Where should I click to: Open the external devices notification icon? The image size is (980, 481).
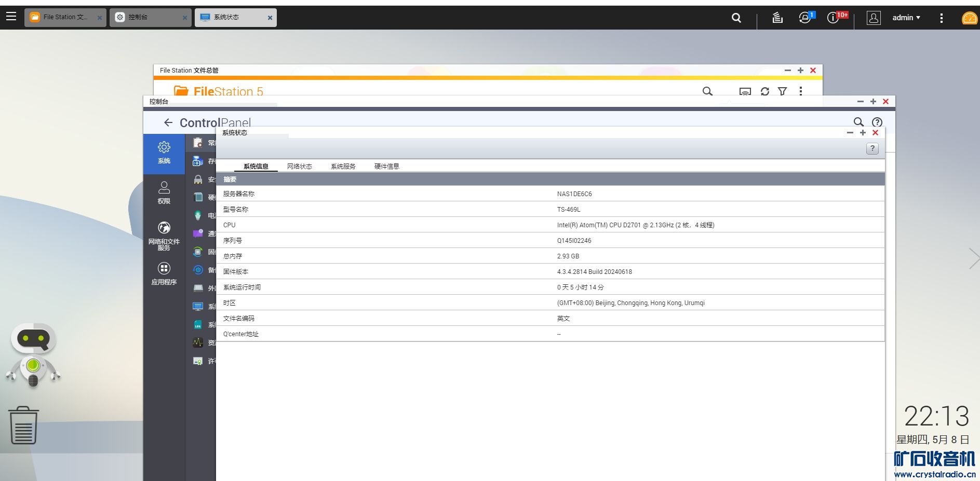(805, 18)
